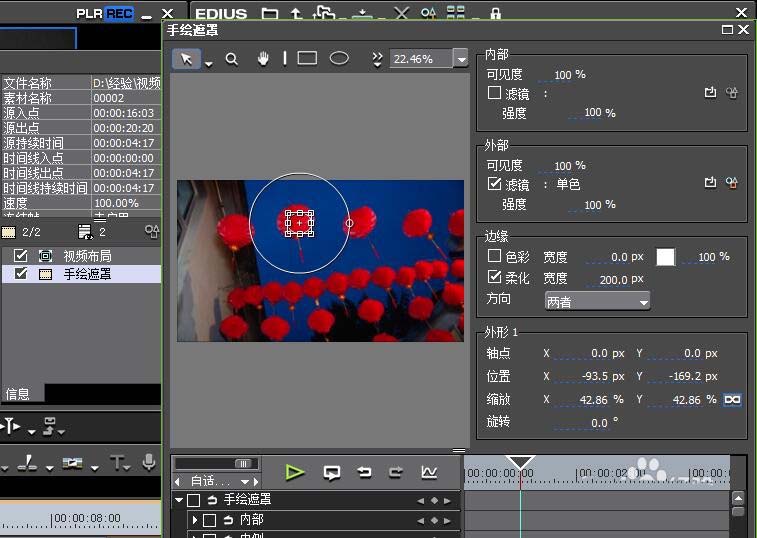Toggle the scale aspect ratio link icon
This screenshot has width=757, height=538.
(x=732, y=400)
